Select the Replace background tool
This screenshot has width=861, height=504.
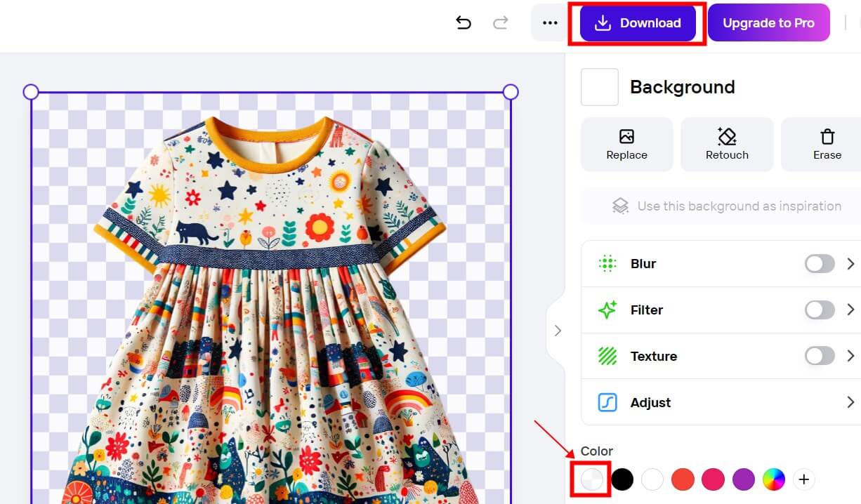(626, 144)
